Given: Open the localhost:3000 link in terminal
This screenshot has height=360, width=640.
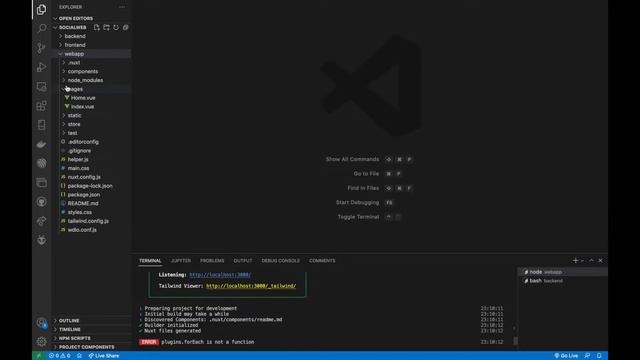Looking at the screenshot, I should [220, 275].
